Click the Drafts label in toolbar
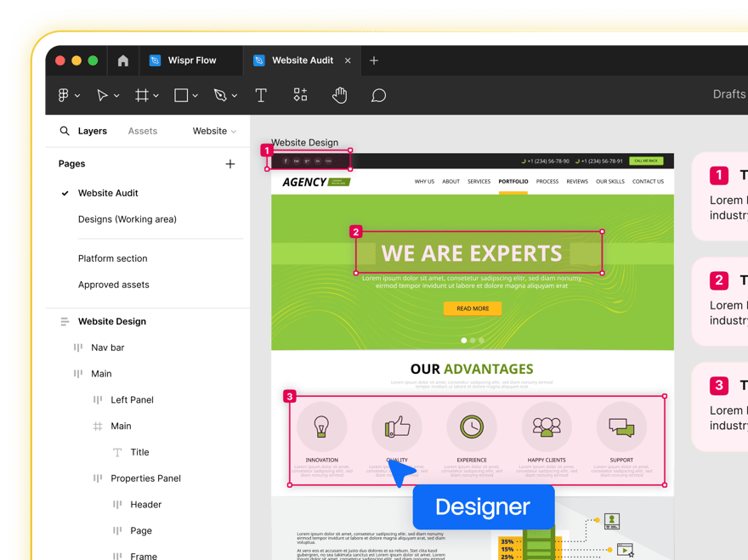The height and width of the screenshot is (560, 748). 729,94
